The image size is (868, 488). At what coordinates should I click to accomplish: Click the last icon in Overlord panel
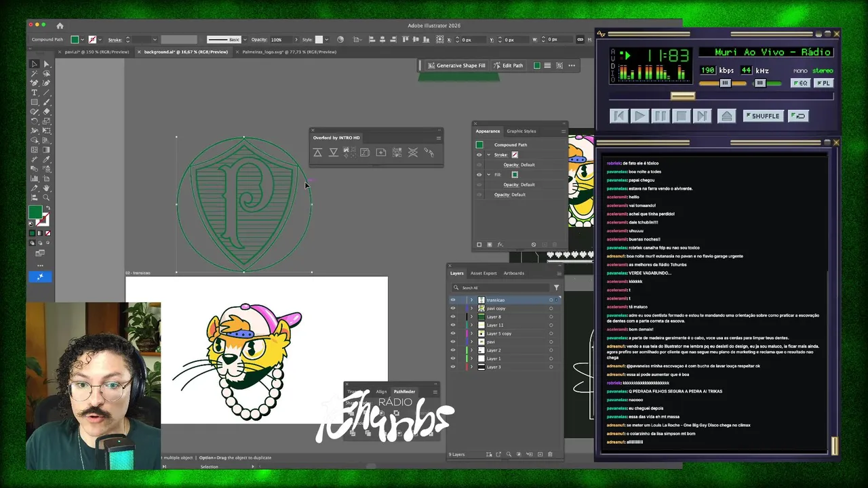click(x=429, y=152)
